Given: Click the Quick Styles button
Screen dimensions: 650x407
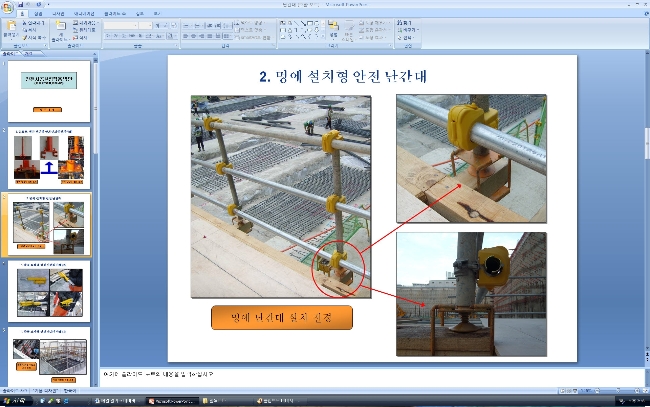Looking at the screenshot, I should [x=348, y=30].
